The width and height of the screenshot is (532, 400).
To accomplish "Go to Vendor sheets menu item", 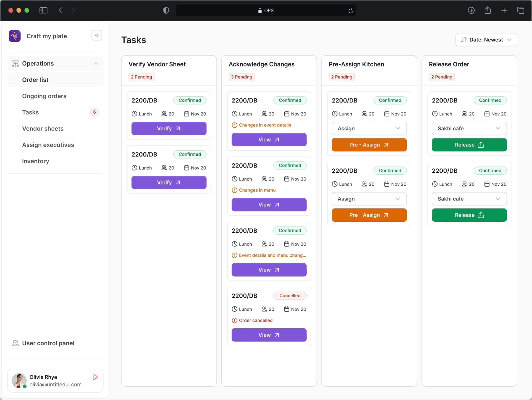I will tap(43, 128).
